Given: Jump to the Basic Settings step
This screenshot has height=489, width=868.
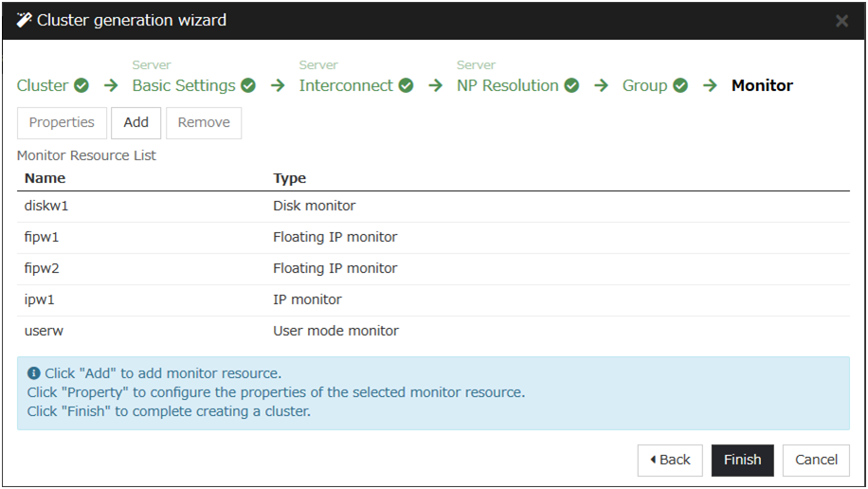Looking at the screenshot, I should [184, 85].
